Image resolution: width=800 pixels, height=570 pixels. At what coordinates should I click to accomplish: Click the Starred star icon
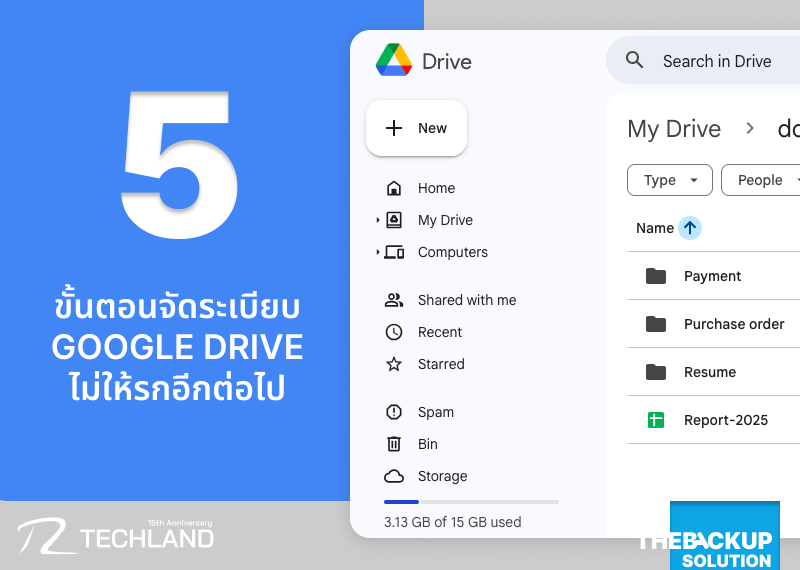click(394, 364)
